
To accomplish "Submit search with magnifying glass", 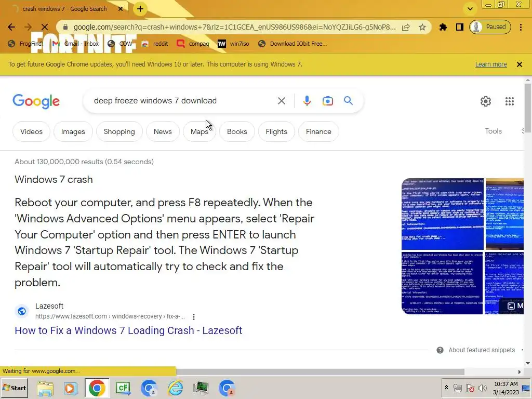I will pos(348,101).
